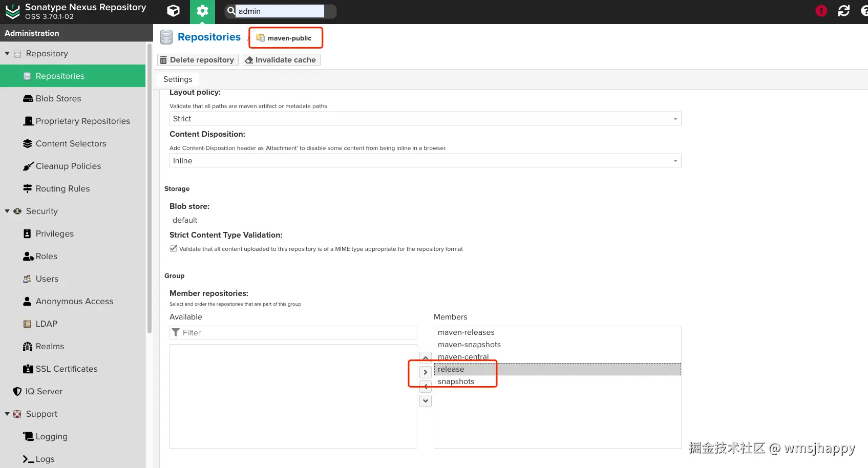
Task: Click the Logging icon
Action: [29, 436]
